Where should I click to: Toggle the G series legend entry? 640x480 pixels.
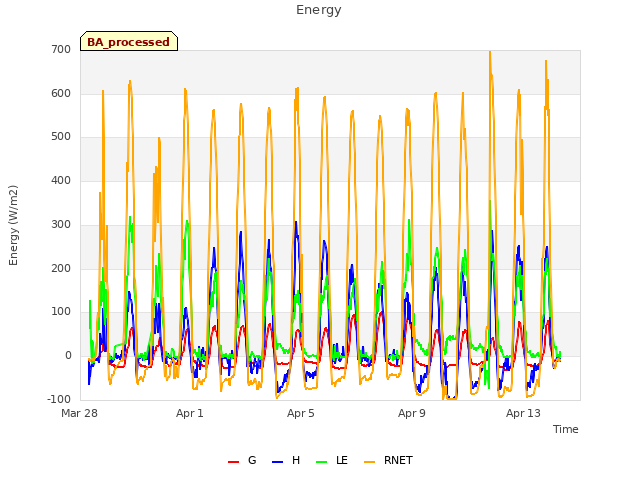click(242, 460)
